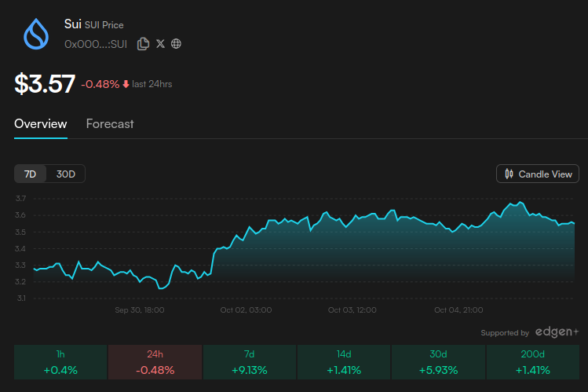Select the Overview tab
This screenshot has width=588, height=392.
[x=41, y=124]
